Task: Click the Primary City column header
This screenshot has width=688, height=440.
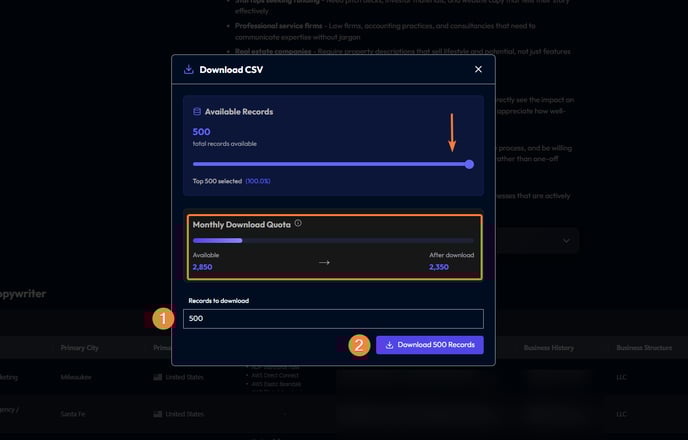Action: pyautogui.click(x=79, y=348)
